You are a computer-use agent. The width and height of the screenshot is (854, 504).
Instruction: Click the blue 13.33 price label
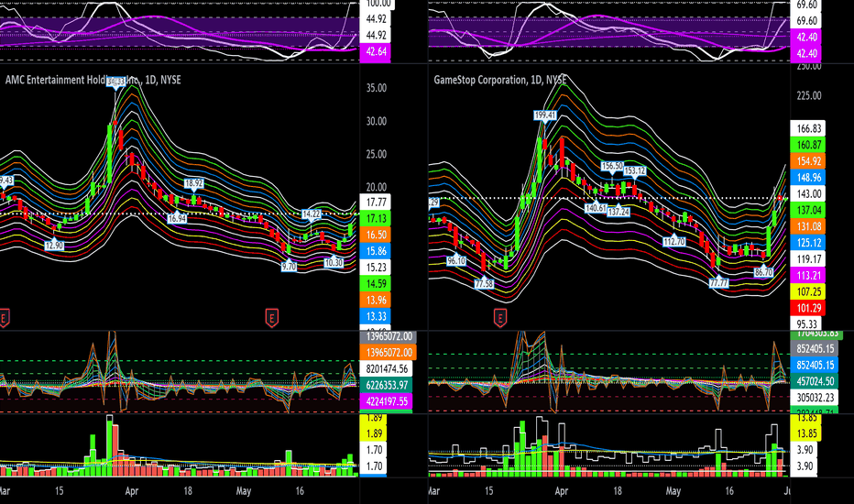tap(376, 316)
